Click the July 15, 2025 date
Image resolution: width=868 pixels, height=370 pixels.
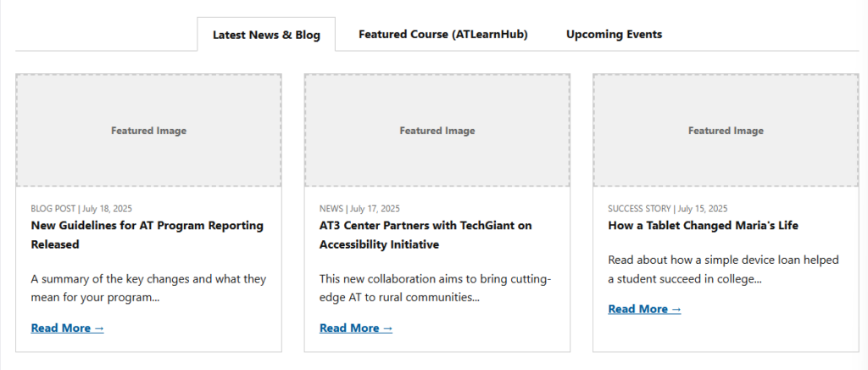pyautogui.click(x=702, y=209)
